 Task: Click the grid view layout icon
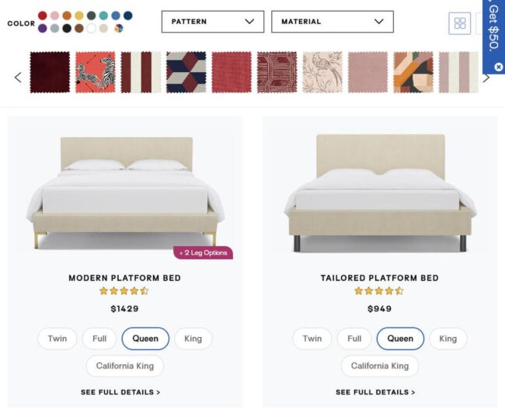click(460, 23)
